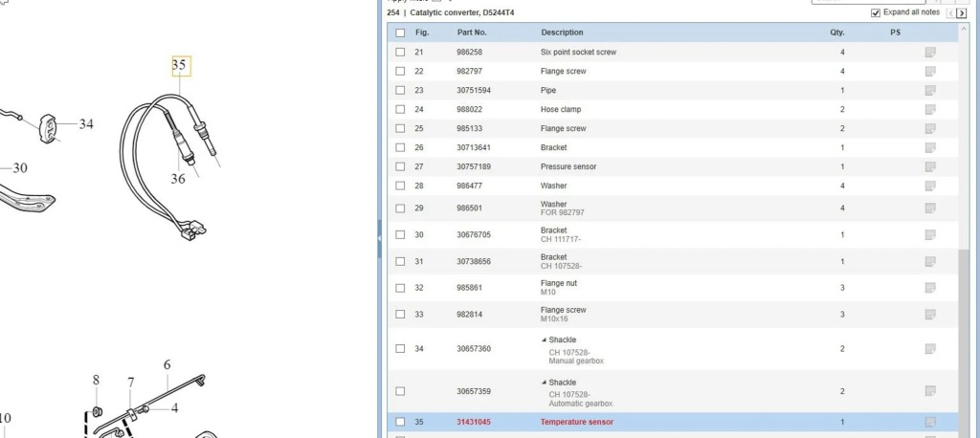The image size is (980, 438).
Task: Tick checkbox for Temperature sensor row
Action: (400, 422)
